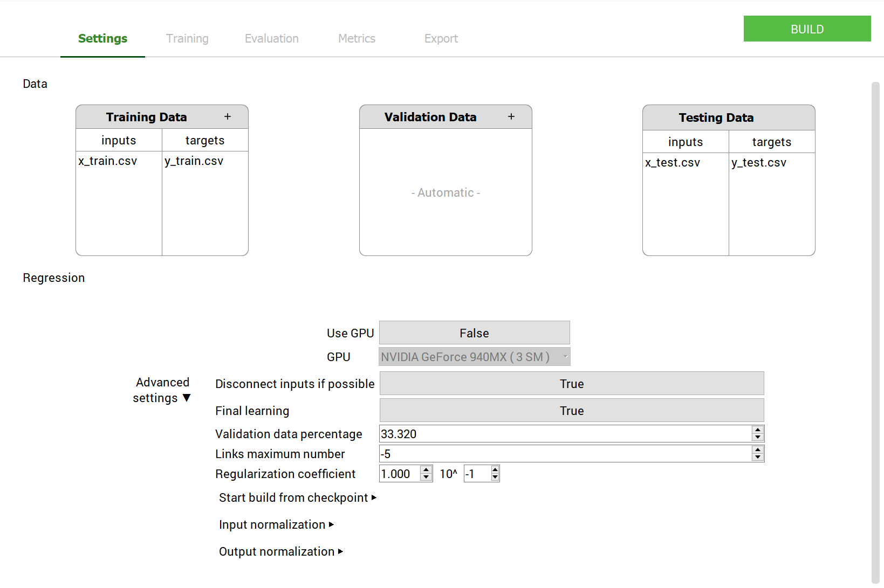Decrease Regularization coefficient mantissa down arrow
Viewport: 884px width, 588px height.
[x=426, y=478]
